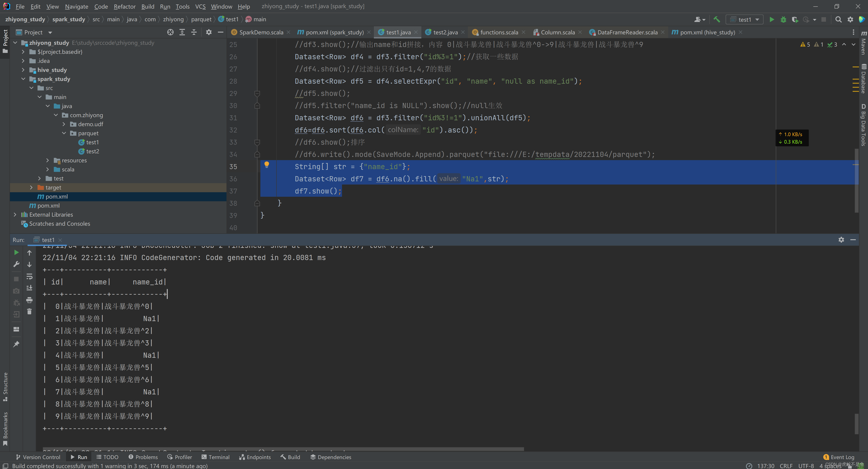Open the Terminal tool window

[215, 457]
